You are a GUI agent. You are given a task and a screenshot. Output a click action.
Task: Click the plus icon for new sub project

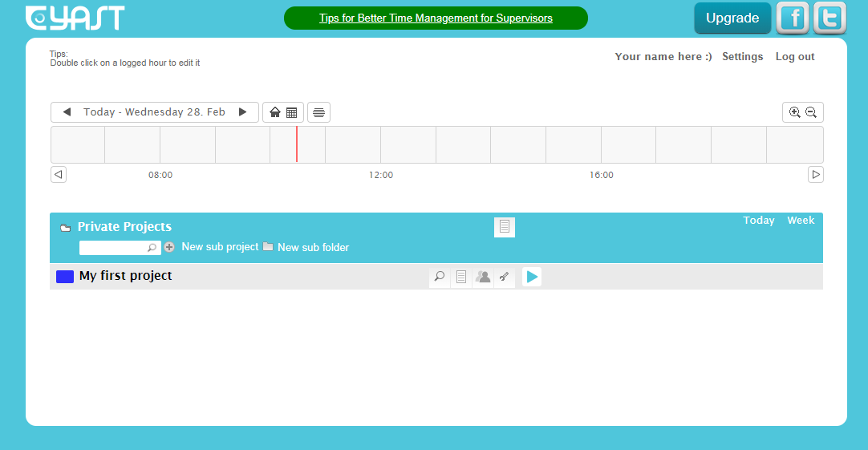coord(169,247)
